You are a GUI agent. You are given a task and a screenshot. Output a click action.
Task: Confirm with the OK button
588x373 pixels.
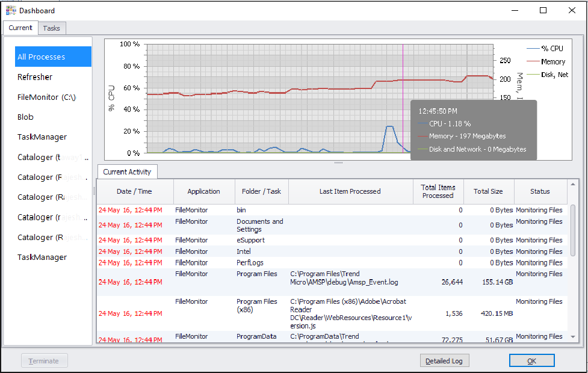tap(532, 361)
